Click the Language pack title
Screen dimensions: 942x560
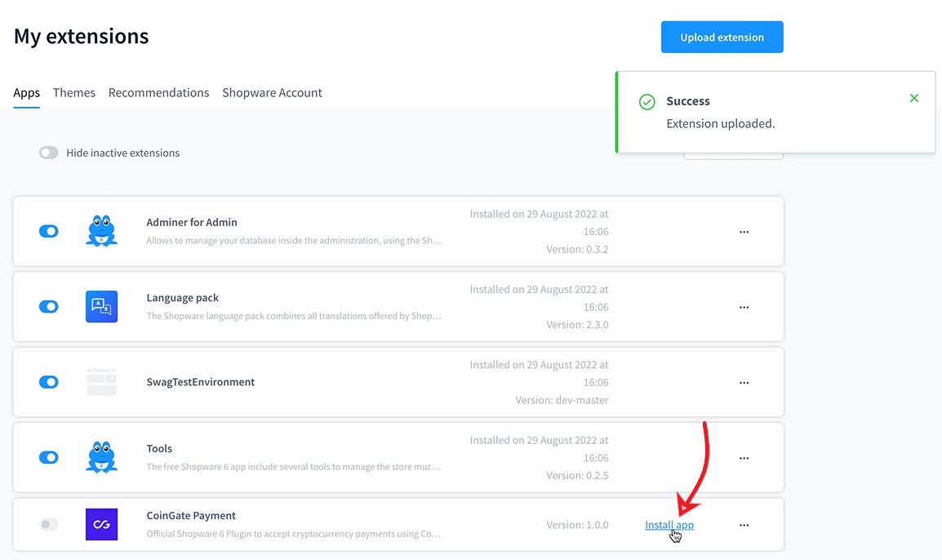pyautogui.click(x=183, y=298)
